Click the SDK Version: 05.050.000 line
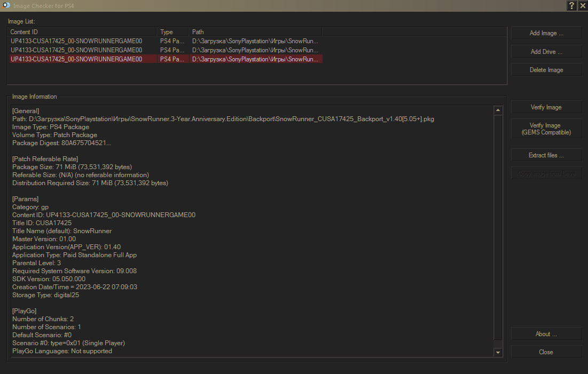The image size is (588, 374). pos(49,279)
